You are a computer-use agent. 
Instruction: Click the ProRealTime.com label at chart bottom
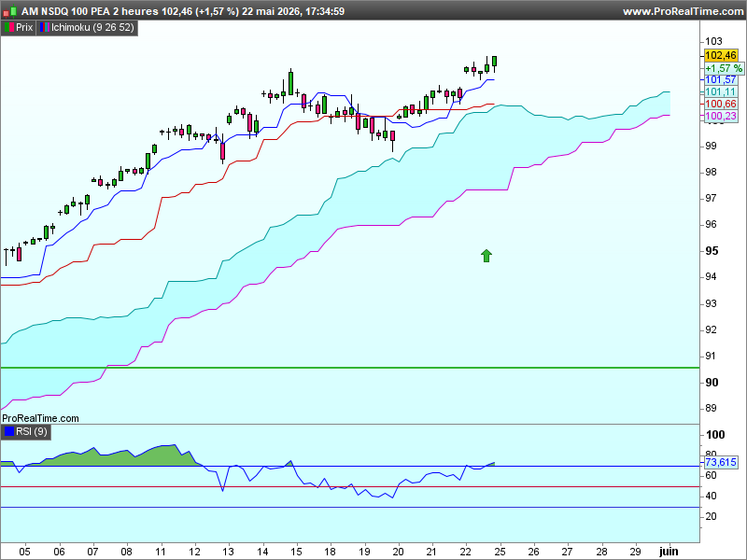pos(40,418)
